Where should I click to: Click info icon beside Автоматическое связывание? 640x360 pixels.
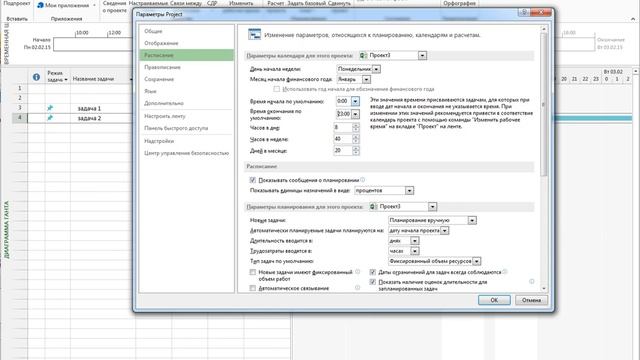(x=358, y=288)
